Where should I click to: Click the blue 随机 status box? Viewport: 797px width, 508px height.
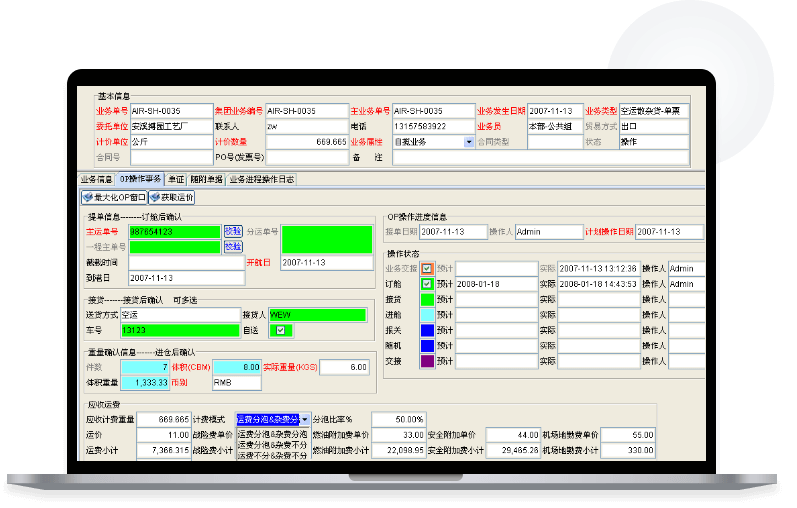click(427, 346)
